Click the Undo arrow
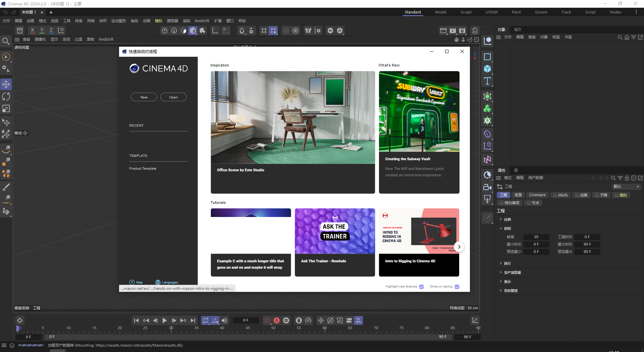This screenshot has width=644, height=352. pyautogui.click(x=6, y=12)
